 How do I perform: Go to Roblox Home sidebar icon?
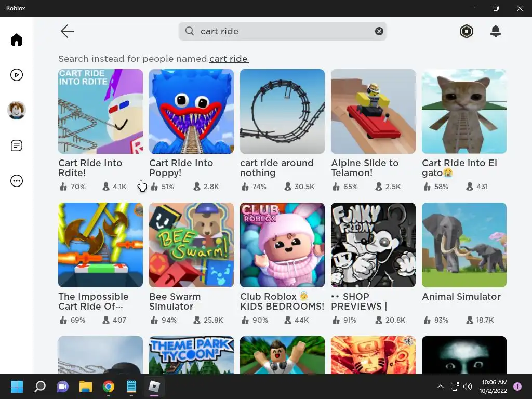coord(16,39)
